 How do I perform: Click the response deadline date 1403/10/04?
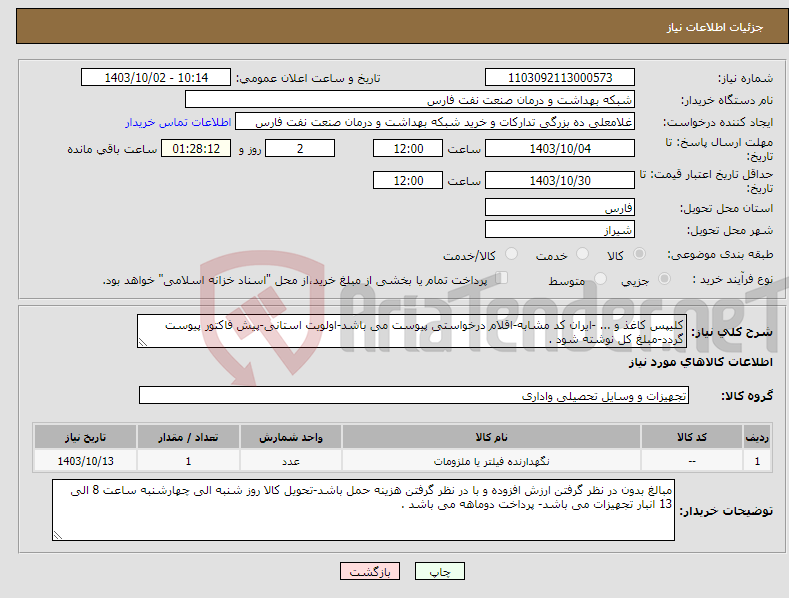point(560,148)
